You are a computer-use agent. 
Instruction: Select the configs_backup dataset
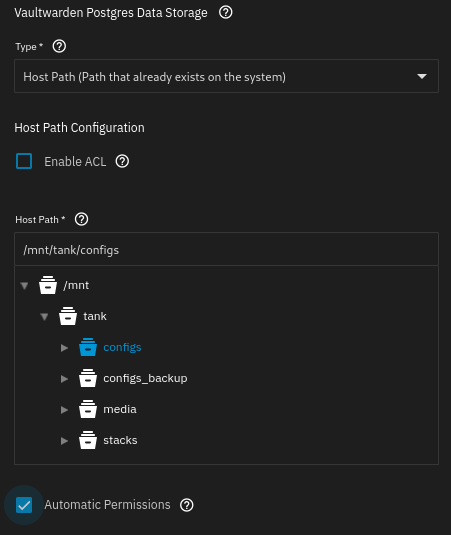click(145, 378)
